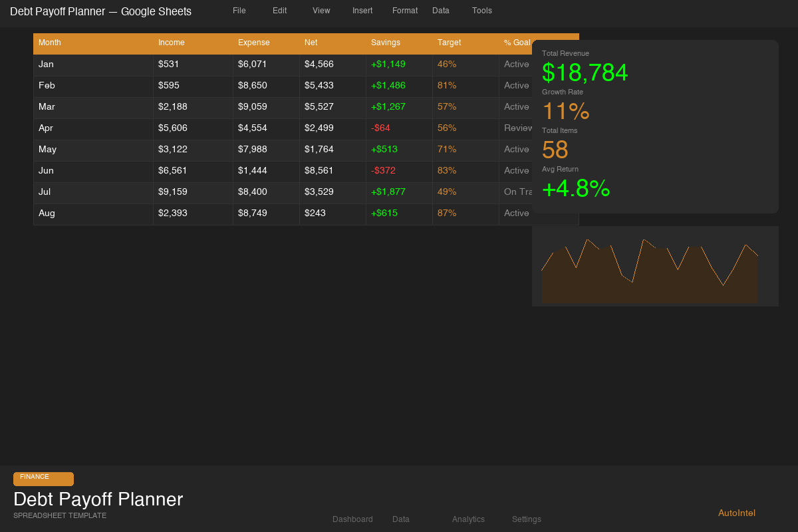This screenshot has height=532, width=798.
Task: Select income cell $5,606
Action: (x=193, y=129)
